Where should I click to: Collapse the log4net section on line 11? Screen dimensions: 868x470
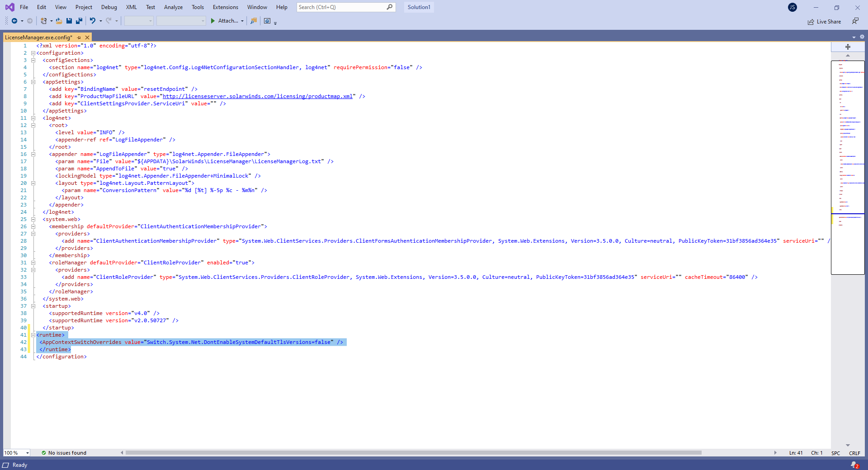pos(33,118)
